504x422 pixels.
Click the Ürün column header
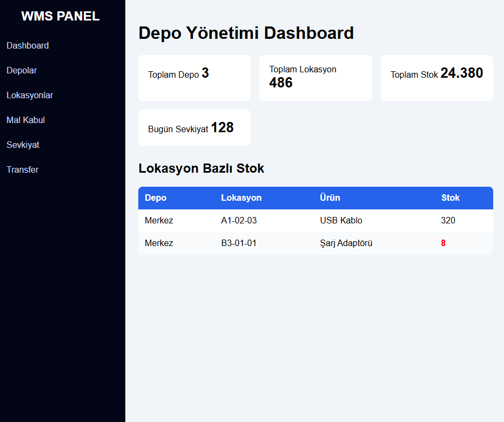[330, 198]
